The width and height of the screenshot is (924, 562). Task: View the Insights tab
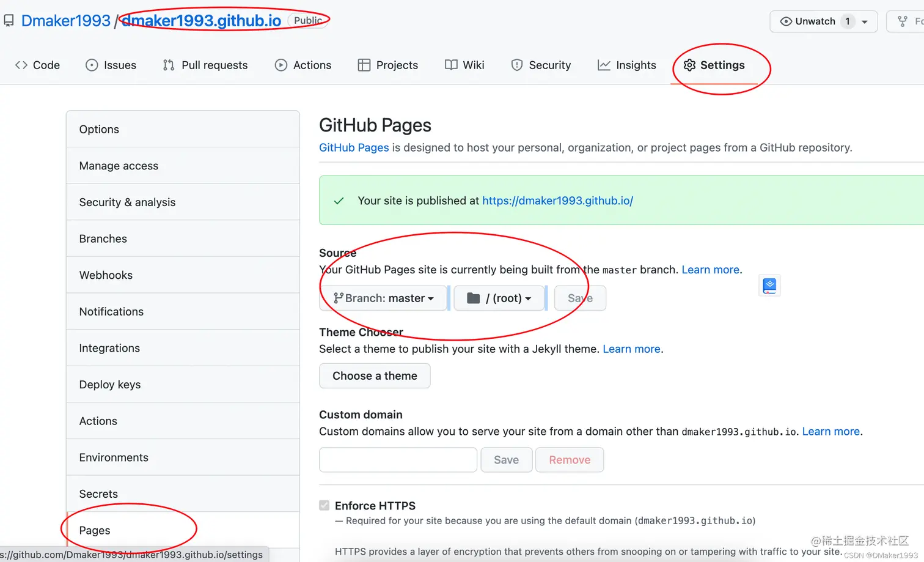tap(626, 65)
